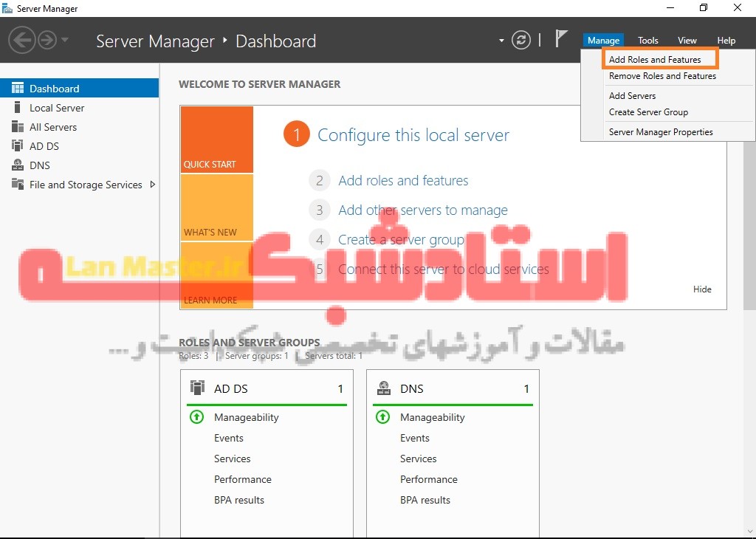Click green Manageability status icon in DNS tile
This screenshot has width=756, height=539.
pos(383,416)
